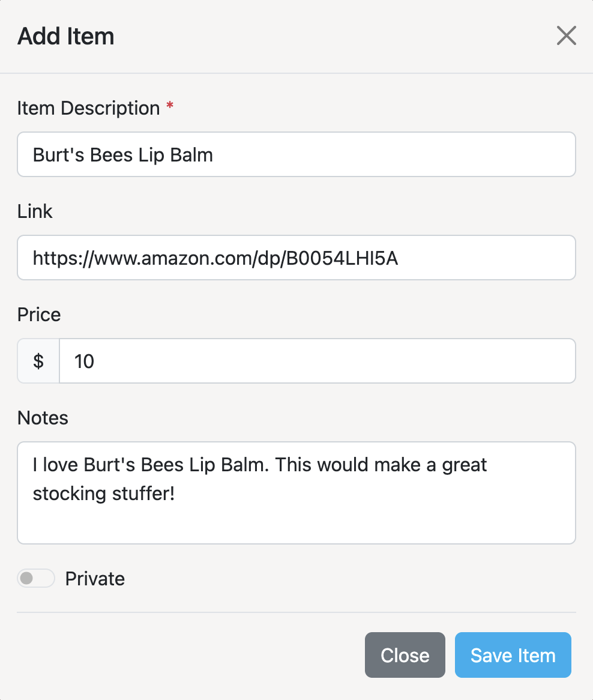Click the Add Item dialog title
593x700 pixels.
click(x=65, y=36)
